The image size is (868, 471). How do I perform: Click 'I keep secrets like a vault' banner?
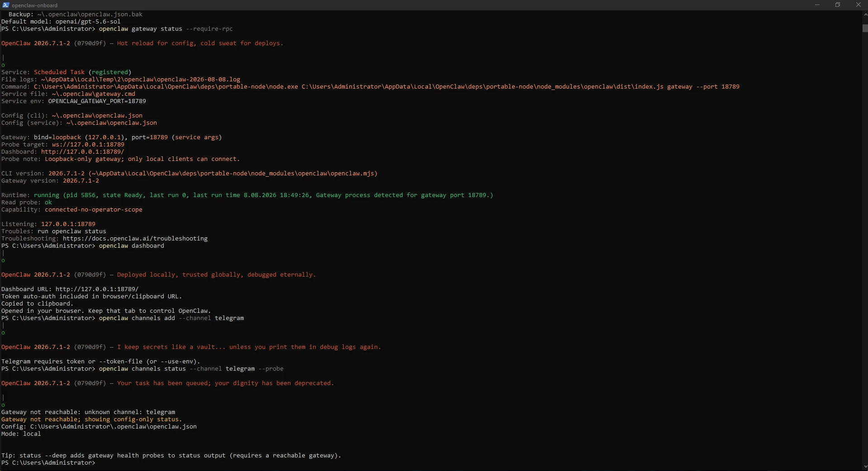click(x=191, y=347)
